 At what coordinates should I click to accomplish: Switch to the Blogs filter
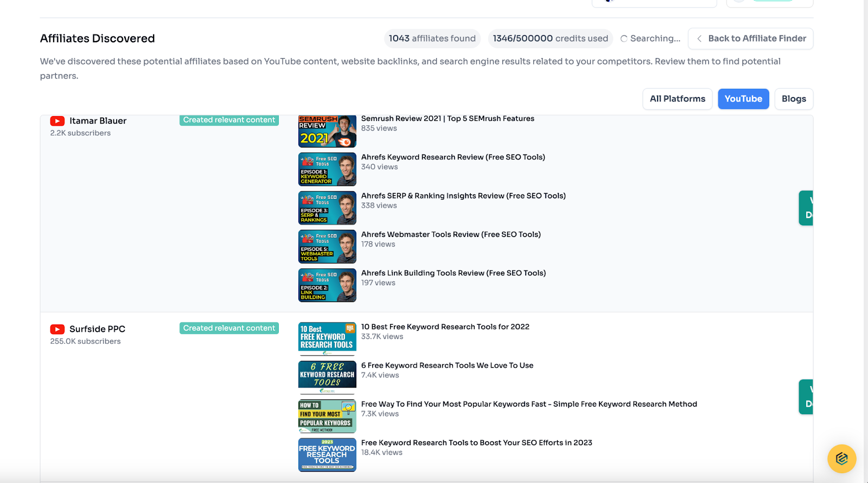[794, 99]
